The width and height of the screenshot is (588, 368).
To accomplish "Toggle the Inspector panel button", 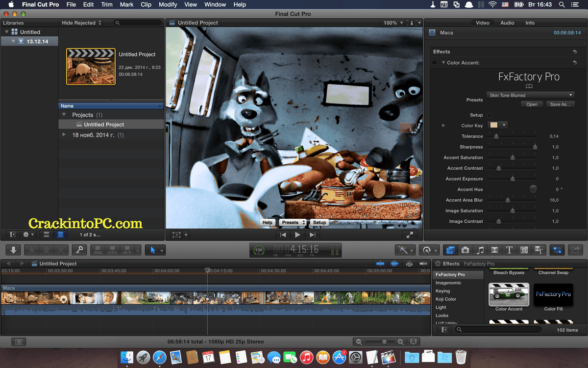I will (557, 250).
